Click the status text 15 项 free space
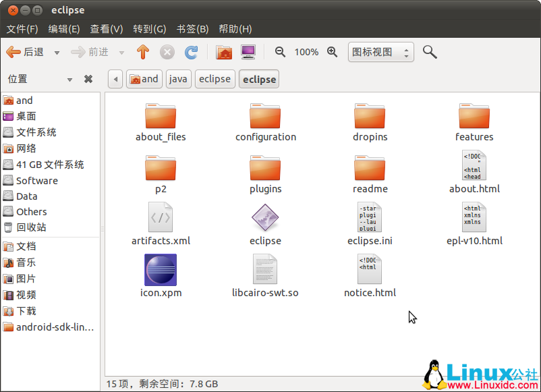 [162, 384]
